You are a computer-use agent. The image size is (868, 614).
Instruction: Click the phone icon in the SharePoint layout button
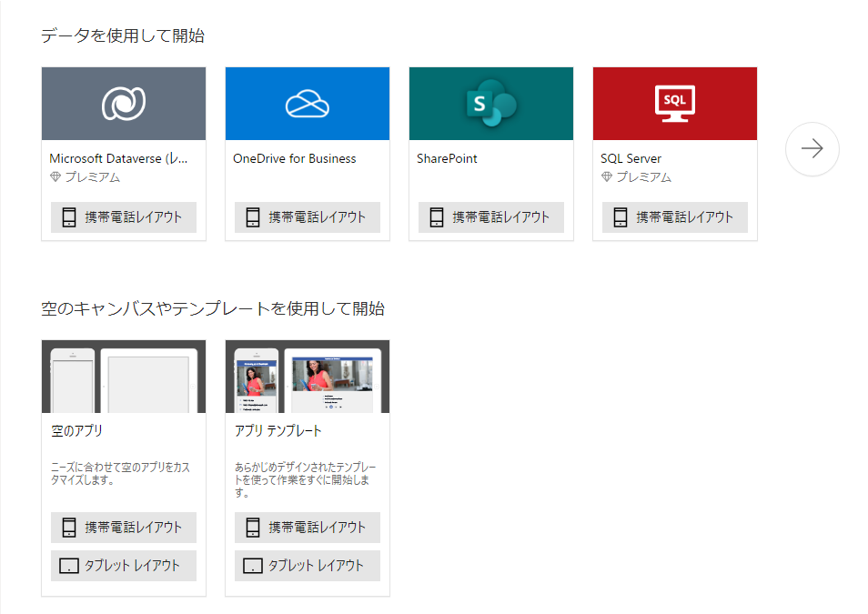[437, 217]
